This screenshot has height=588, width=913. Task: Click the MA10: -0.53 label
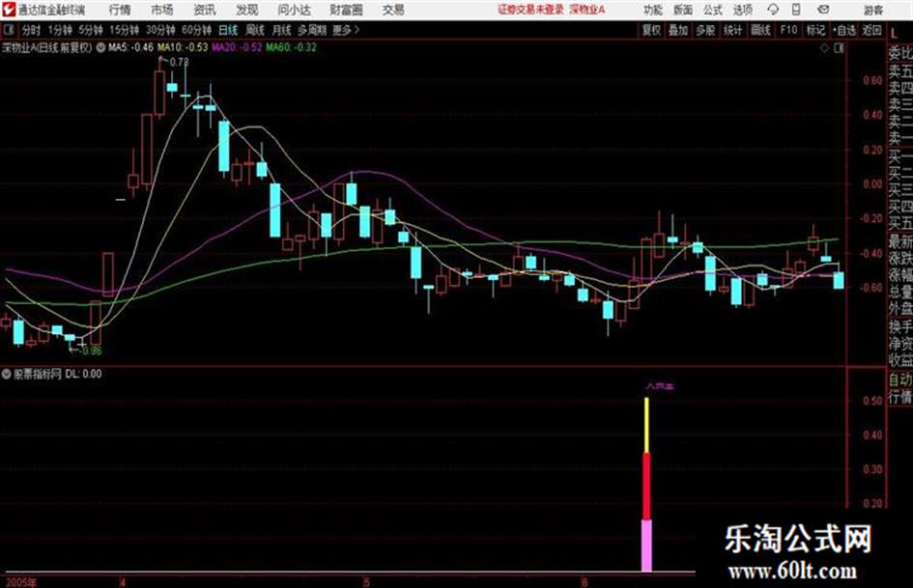tap(183, 47)
